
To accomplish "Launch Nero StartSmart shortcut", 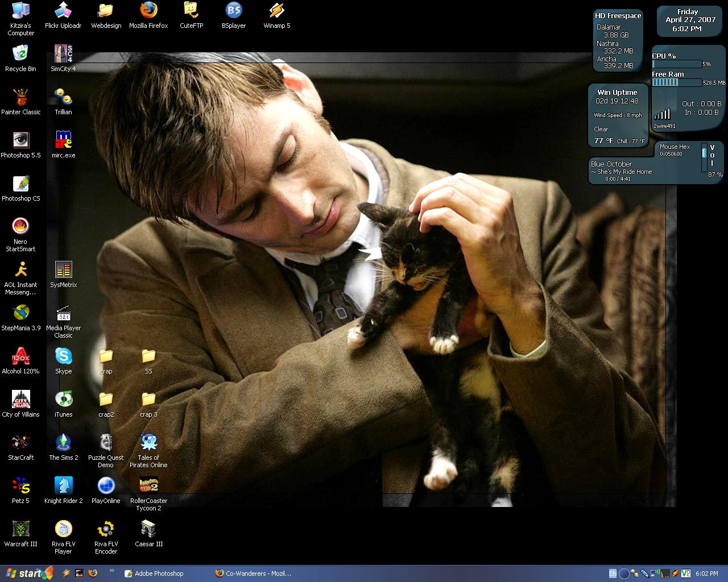I will pyautogui.click(x=20, y=234).
